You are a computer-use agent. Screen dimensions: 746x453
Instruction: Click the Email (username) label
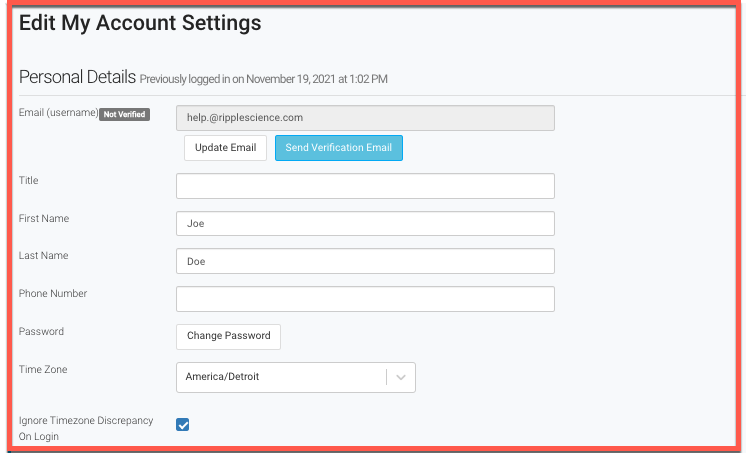point(59,113)
